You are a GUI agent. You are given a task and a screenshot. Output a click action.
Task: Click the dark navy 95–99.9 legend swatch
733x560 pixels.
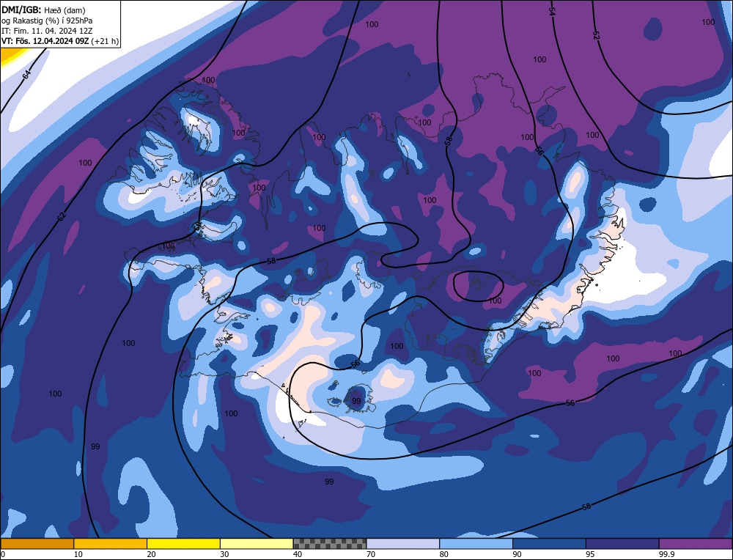tap(622, 544)
